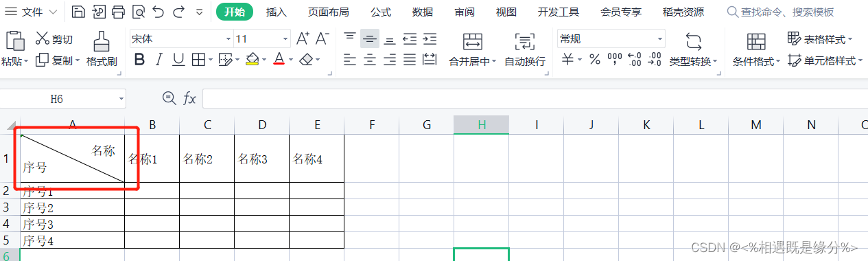Click the Export to PDF icon

(x=99, y=12)
